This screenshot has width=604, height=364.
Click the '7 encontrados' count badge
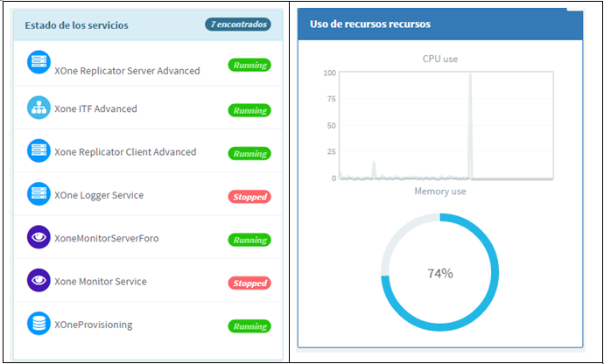(x=238, y=24)
